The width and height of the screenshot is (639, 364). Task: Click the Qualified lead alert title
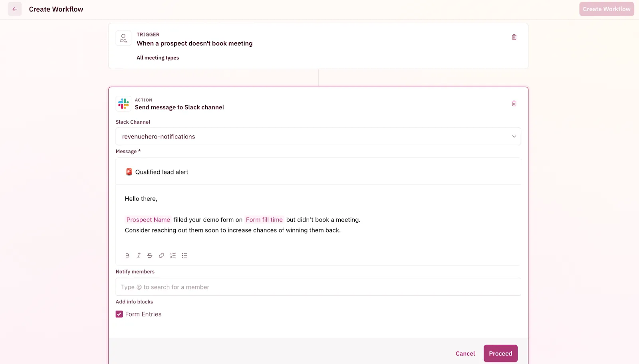(x=162, y=172)
